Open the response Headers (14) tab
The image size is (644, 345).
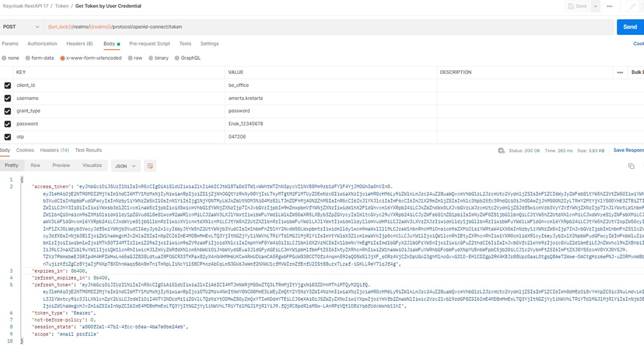(x=54, y=150)
